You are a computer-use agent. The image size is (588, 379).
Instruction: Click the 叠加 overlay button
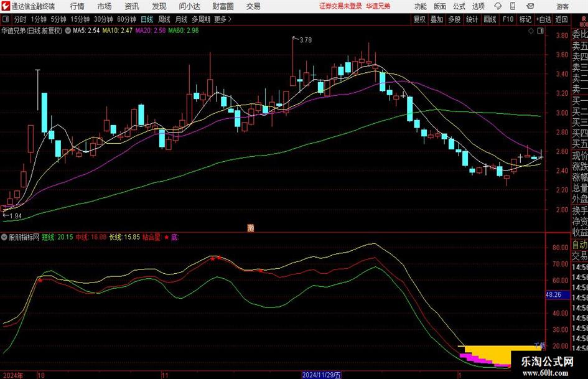(437, 19)
